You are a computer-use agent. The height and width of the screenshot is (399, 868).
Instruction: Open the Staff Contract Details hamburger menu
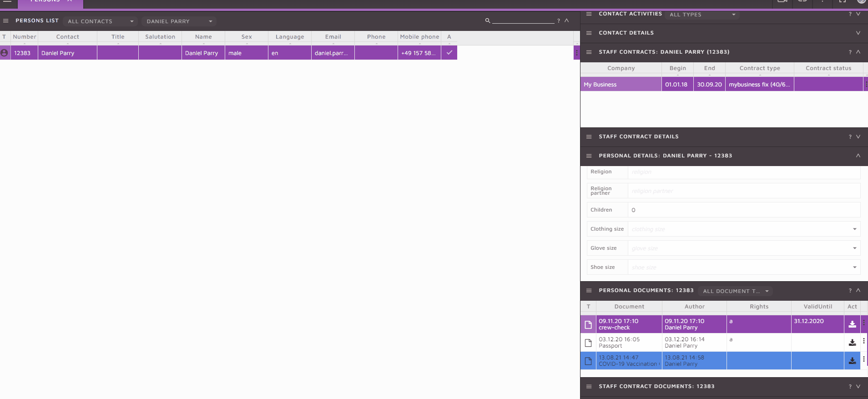click(589, 137)
